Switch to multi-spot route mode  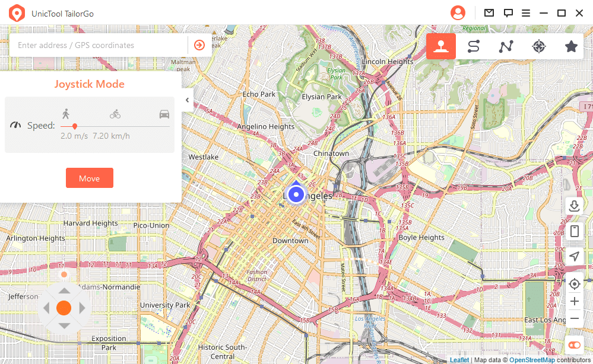point(506,46)
